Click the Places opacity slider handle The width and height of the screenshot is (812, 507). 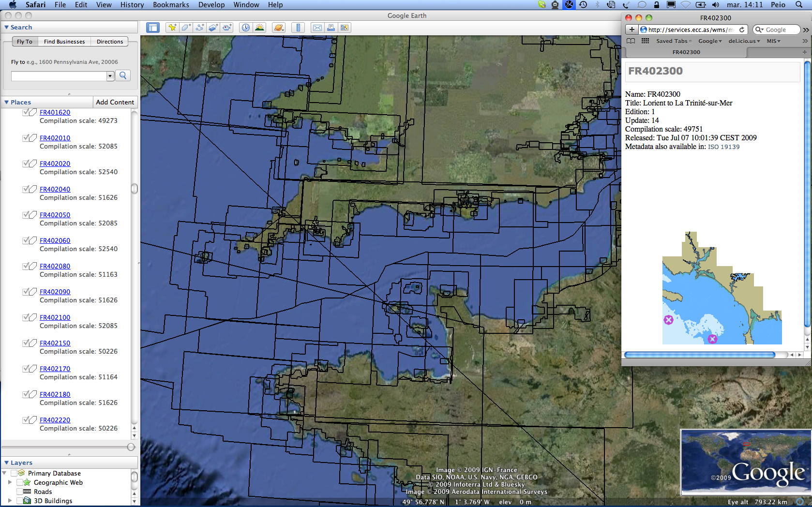[131, 447]
